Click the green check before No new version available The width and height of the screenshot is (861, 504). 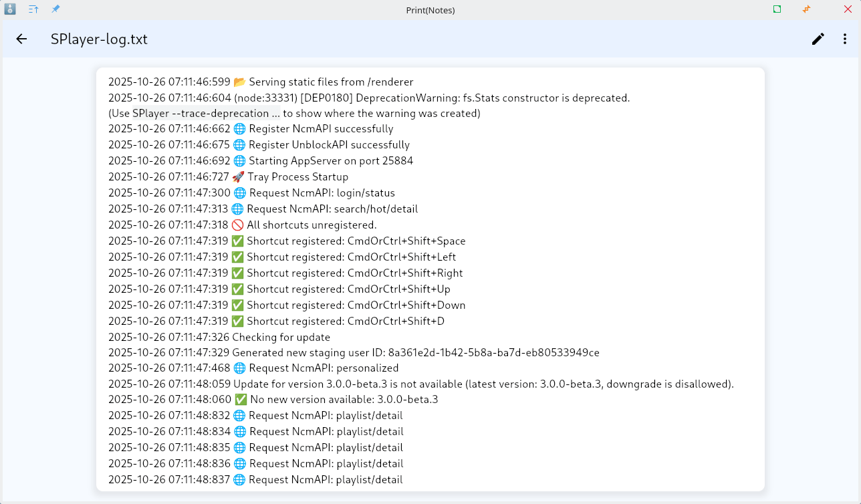point(241,400)
